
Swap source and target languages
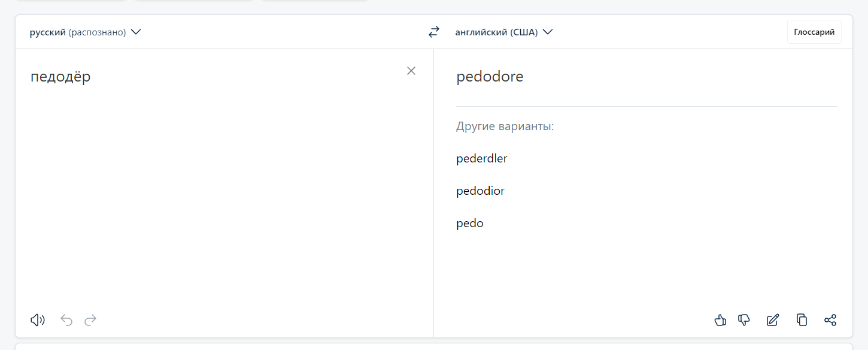click(434, 32)
